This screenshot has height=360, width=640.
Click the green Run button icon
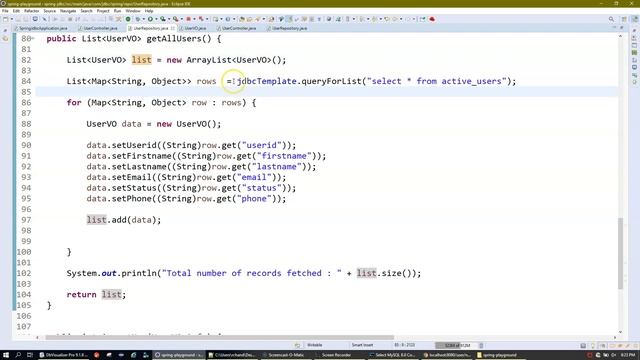[x=150, y=19]
